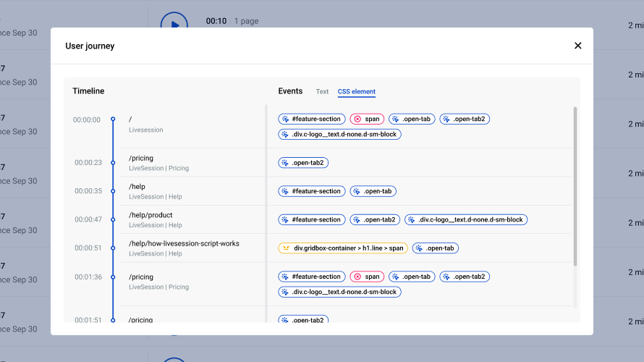644x362 pixels.
Task: Click .open-tab2 tag in the 00:01:36 row
Action: click(465, 277)
